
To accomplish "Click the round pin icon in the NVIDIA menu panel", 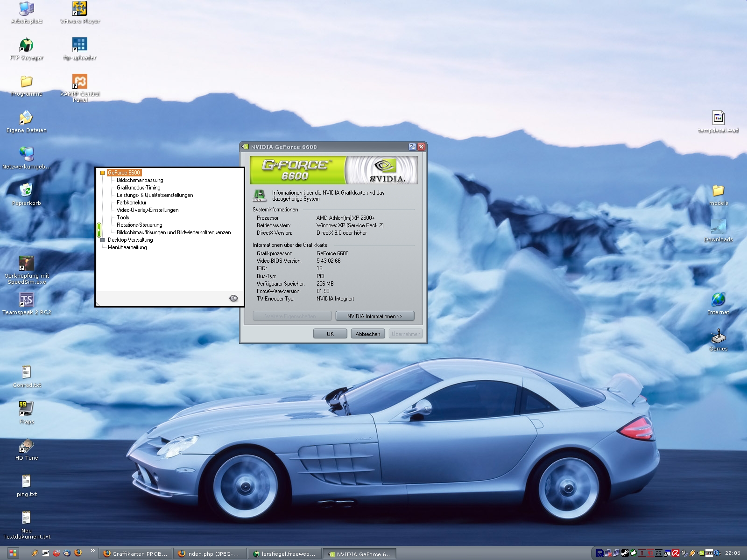I will (233, 298).
